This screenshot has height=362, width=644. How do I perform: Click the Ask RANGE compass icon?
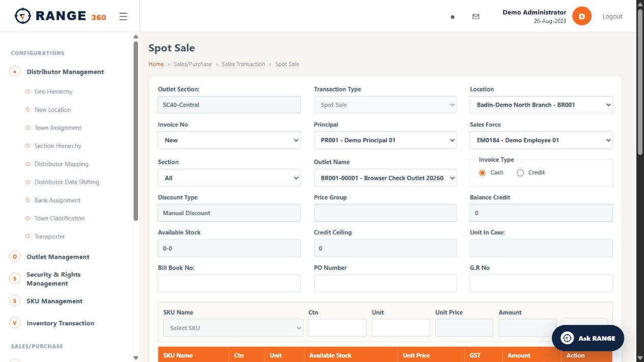click(x=567, y=338)
